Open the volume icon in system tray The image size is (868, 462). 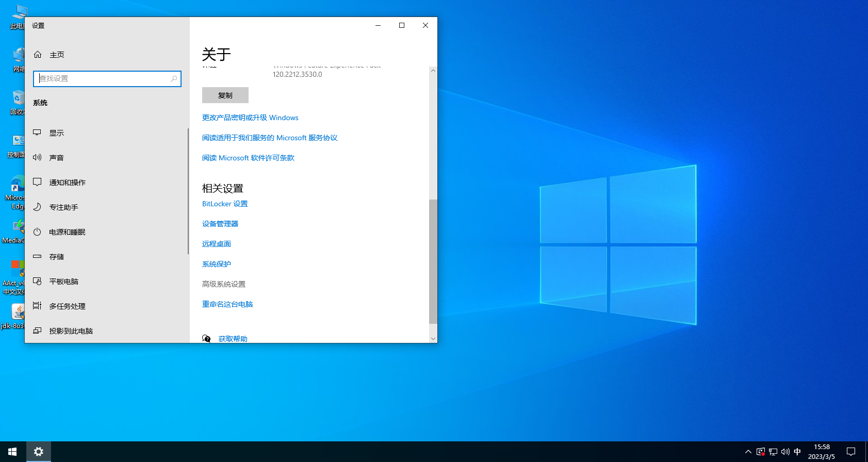click(x=785, y=452)
